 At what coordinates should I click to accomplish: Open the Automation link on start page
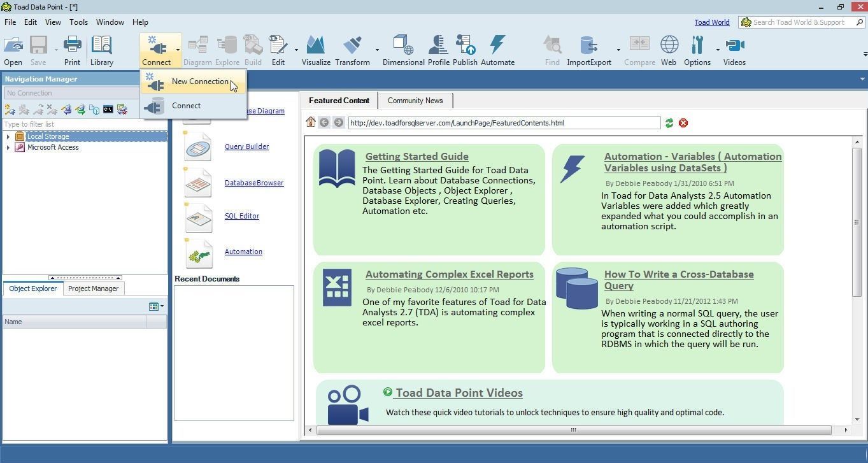pyautogui.click(x=243, y=252)
